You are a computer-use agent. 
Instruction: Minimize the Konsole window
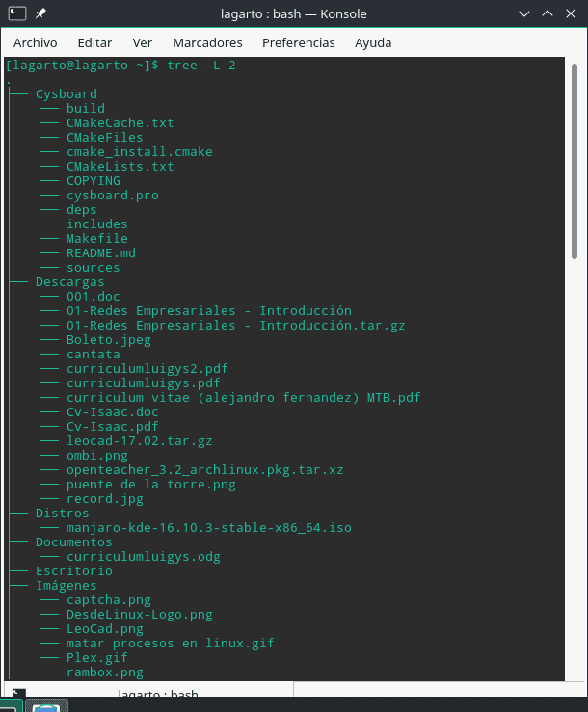pos(523,14)
